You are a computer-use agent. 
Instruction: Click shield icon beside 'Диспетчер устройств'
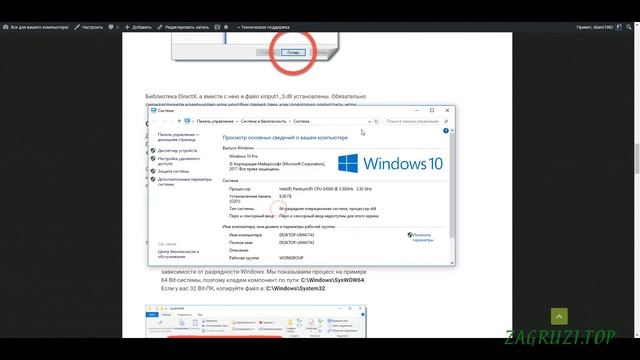click(x=153, y=151)
